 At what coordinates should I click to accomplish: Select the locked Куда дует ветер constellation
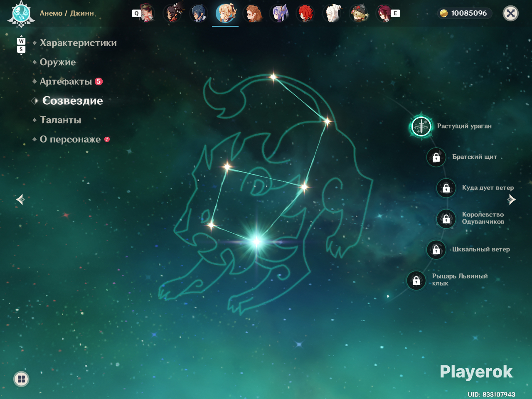click(x=446, y=188)
